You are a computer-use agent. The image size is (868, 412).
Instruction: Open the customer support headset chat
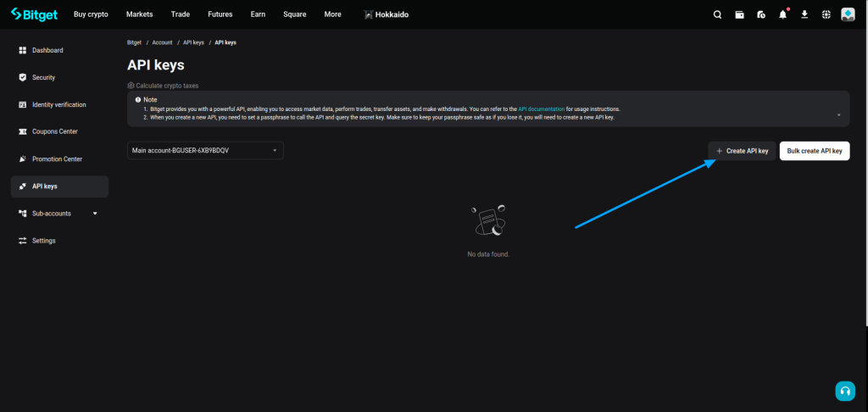844,391
